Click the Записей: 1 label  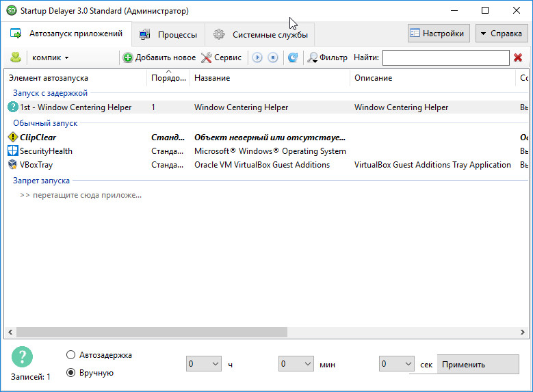31,377
